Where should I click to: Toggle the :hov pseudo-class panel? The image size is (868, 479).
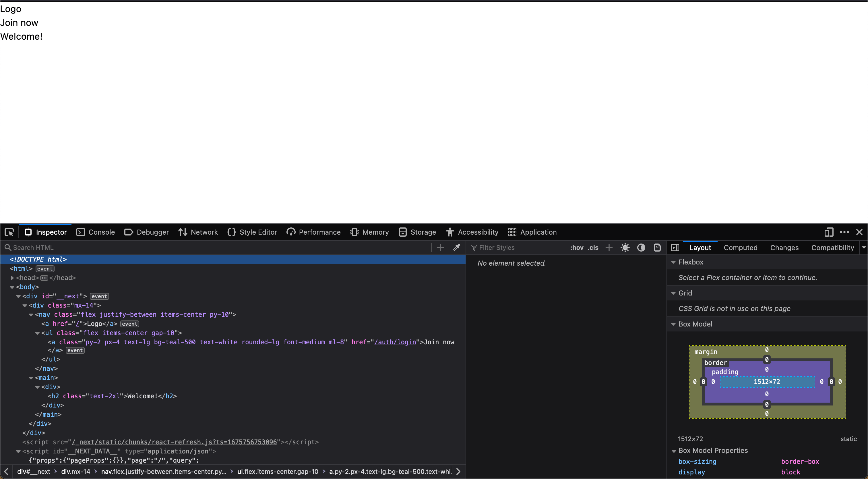pyautogui.click(x=577, y=248)
